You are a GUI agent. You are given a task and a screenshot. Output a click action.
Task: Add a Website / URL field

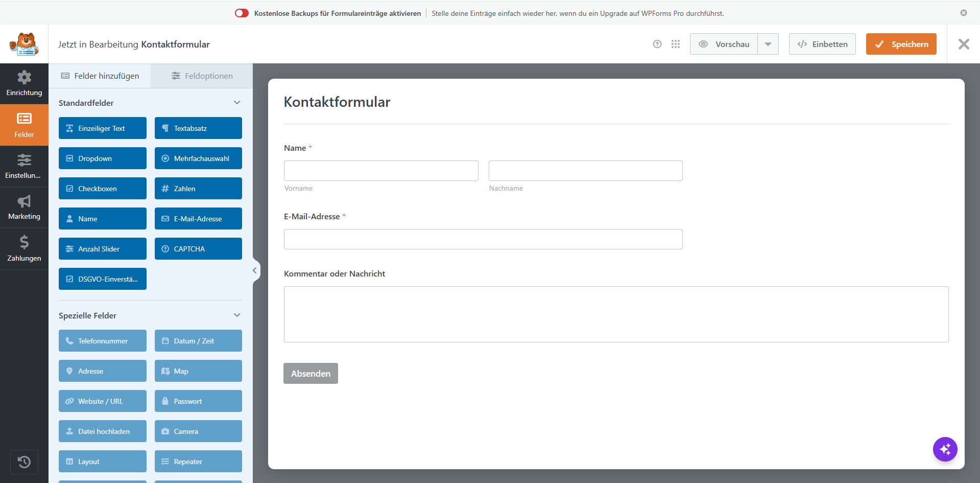click(103, 401)
